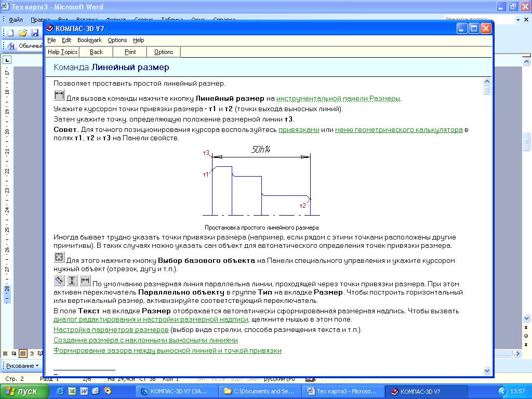Click the Open folder icon in Word
The image size is (532, 399).
tap(23, 33)
